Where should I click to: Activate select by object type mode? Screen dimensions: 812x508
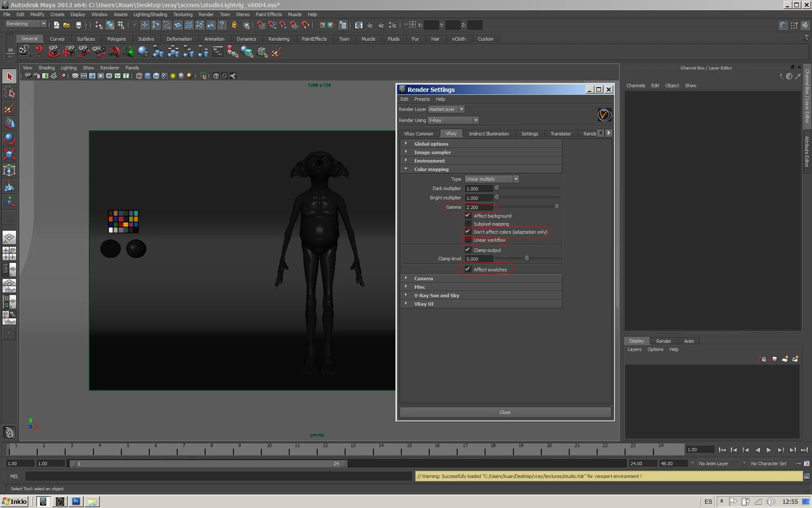(x=110, y=25)
